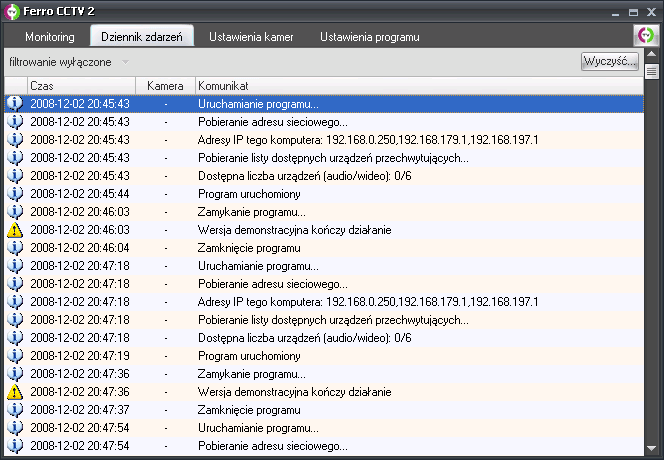Click info icon of 20:46:03 Zamykanie programu row
This screenshot has height=460, width=664.
click(x=15, y=212)
